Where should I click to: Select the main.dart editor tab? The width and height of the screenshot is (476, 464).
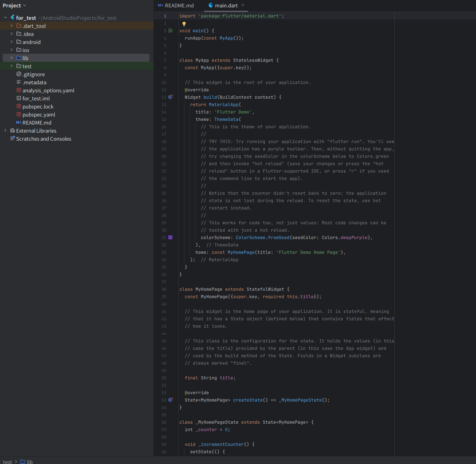[x=226, y=5]
